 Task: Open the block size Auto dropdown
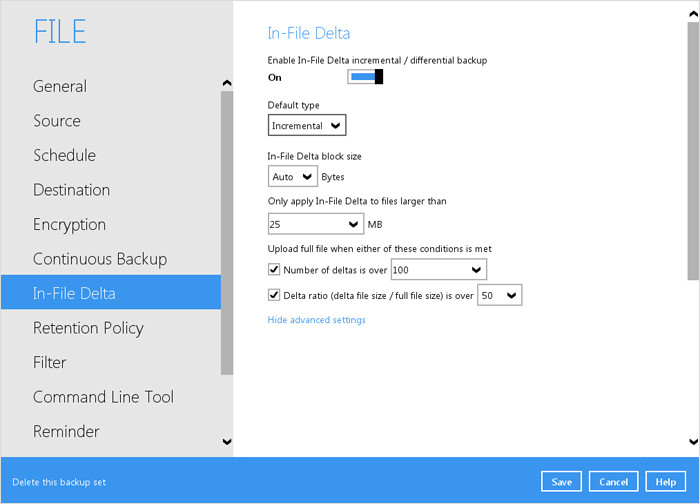[293, 176]
